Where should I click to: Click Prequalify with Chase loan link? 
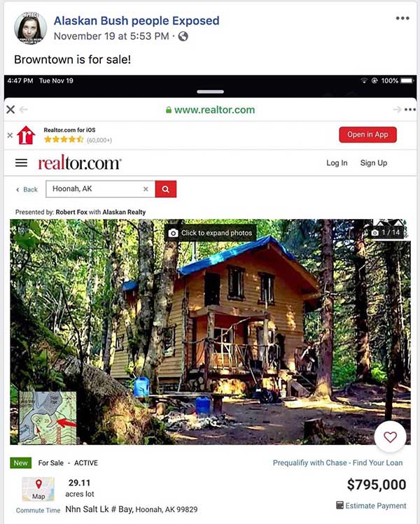pyautogui.click(x=337, y=463)
